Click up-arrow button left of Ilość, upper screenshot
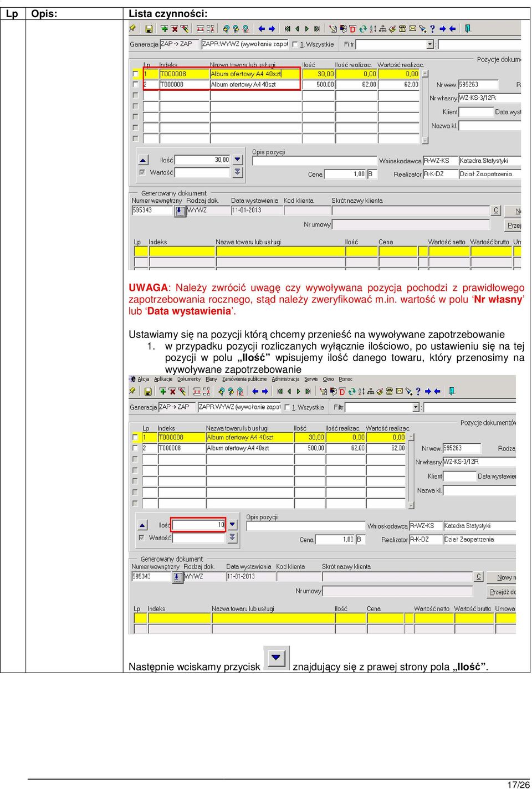 pyautogui.click(x=143, y=160)
